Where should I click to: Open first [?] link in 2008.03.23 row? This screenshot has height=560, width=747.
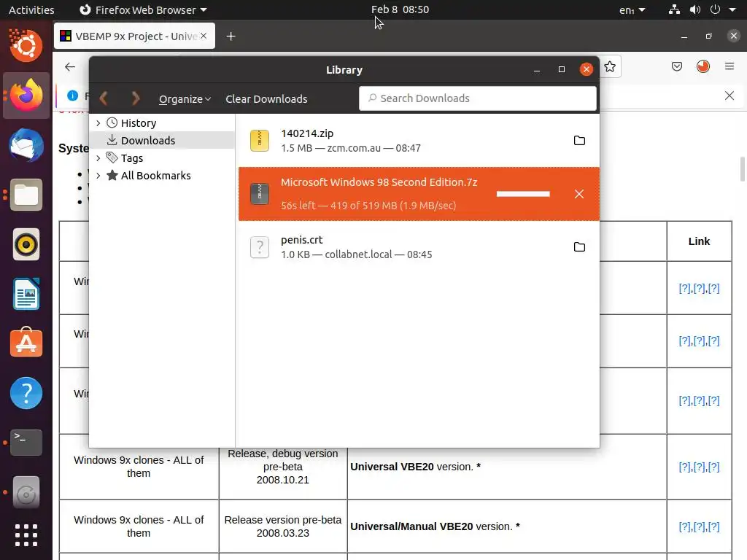coord(684,526)
